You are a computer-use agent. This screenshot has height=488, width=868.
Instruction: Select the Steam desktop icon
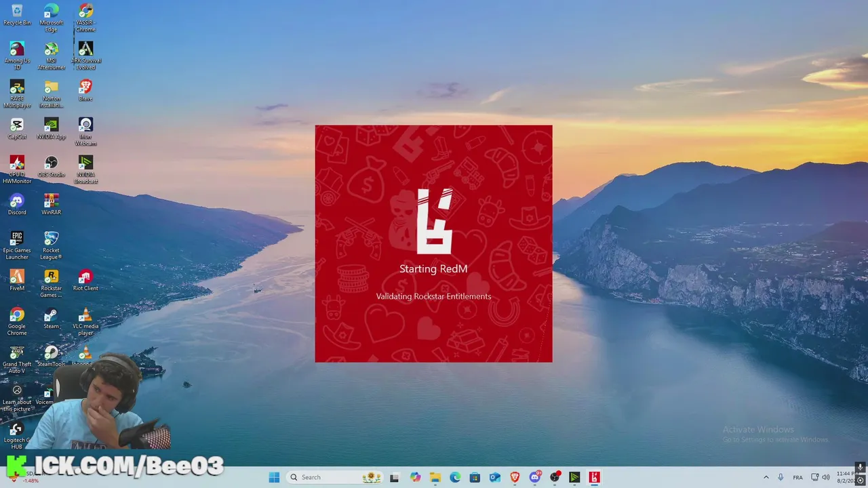click(51, 318)
